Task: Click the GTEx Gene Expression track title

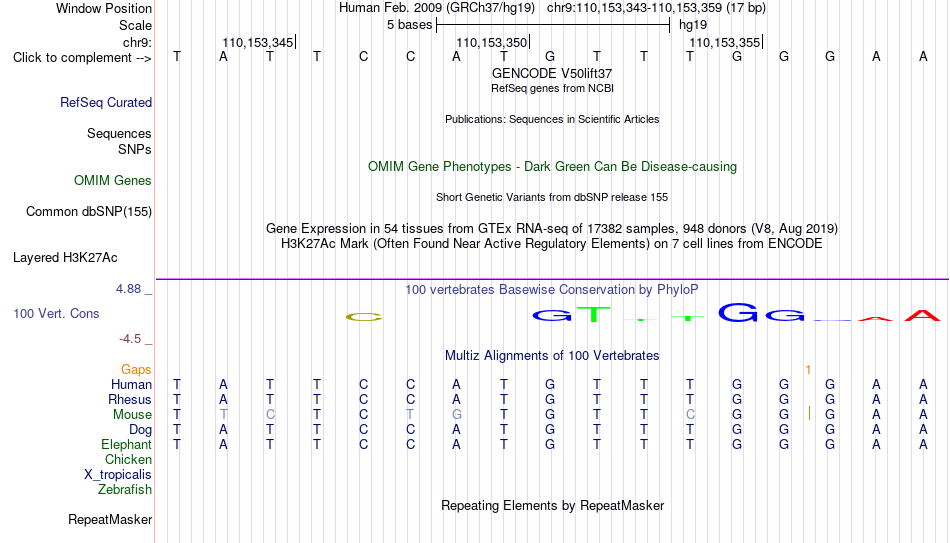Action: coord(552,228)
